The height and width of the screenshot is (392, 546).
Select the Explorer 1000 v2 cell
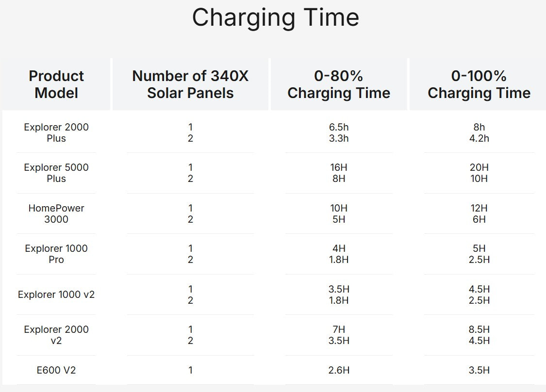[56, 294]
